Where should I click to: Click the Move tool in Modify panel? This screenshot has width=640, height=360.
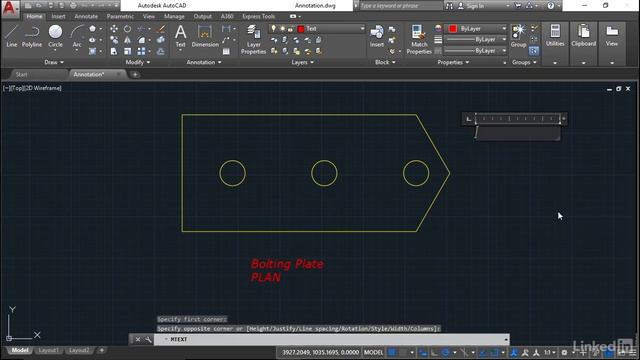click(x=114, y=29)
